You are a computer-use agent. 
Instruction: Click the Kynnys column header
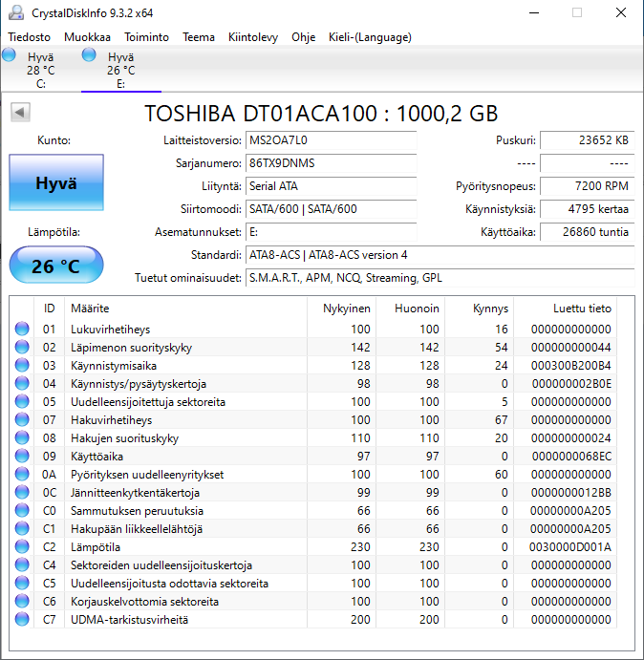[490, 309]
